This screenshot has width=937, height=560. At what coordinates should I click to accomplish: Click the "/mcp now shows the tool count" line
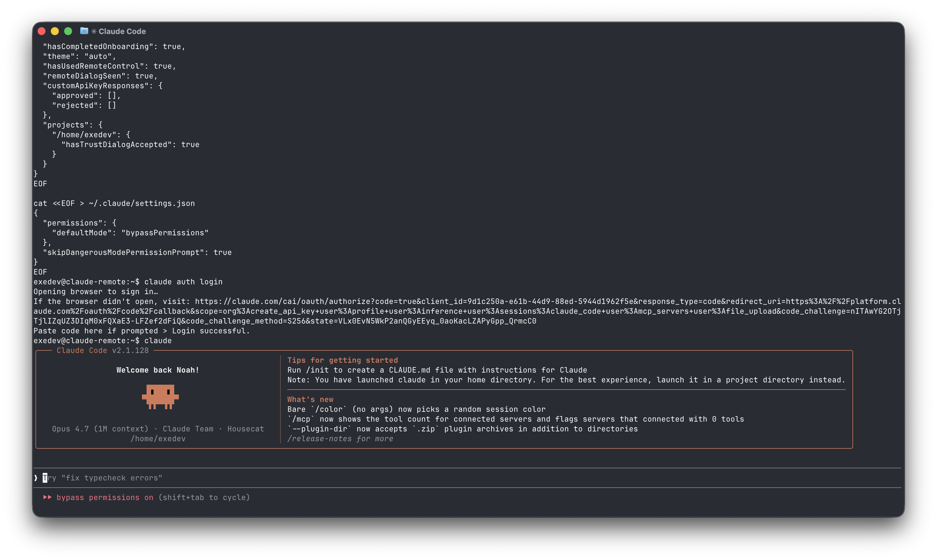click(516, 419)
